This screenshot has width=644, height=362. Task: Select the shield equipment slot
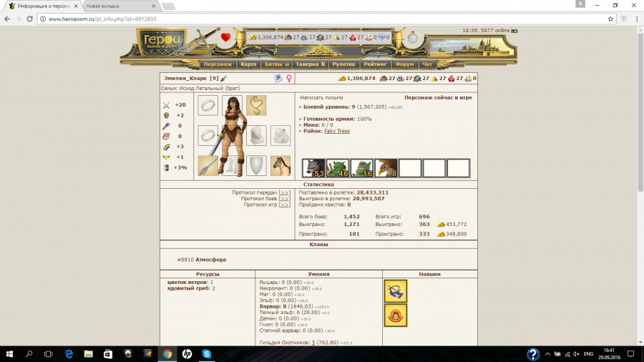[x=256, y=166]
